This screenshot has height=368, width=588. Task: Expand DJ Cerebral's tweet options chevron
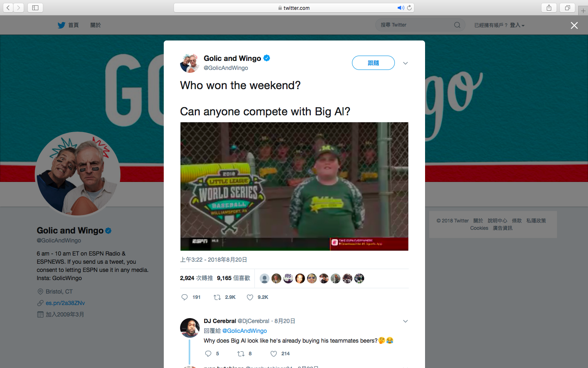point(405,321)
